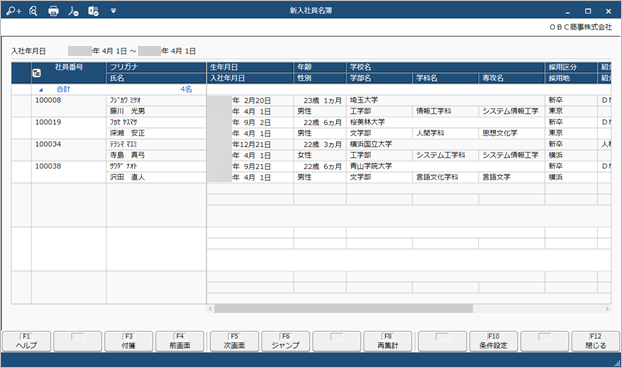The height and width of the screenshot is (368, 622).
Task: Select employee number 100019
Action: [48, 122]
